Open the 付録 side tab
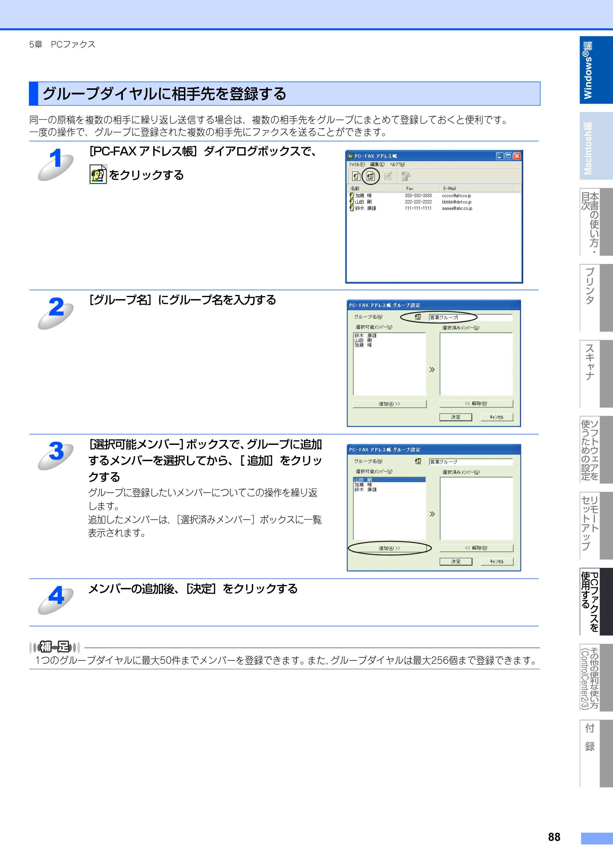This screenshot has width=613, height=868. coord(596,753)
